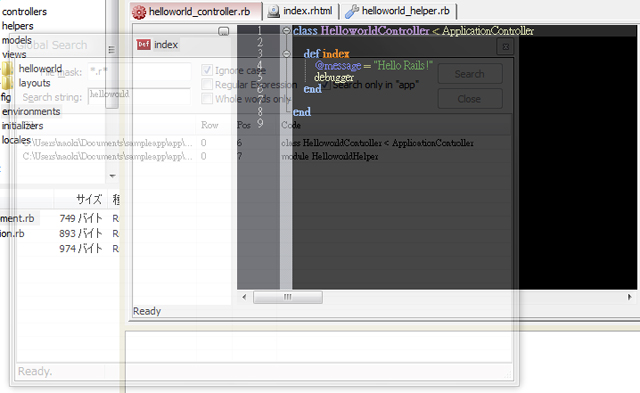This screenshot has height=393, width=640.
Task: Collapse the def index fold marker
Action: [x=287, y=54]
